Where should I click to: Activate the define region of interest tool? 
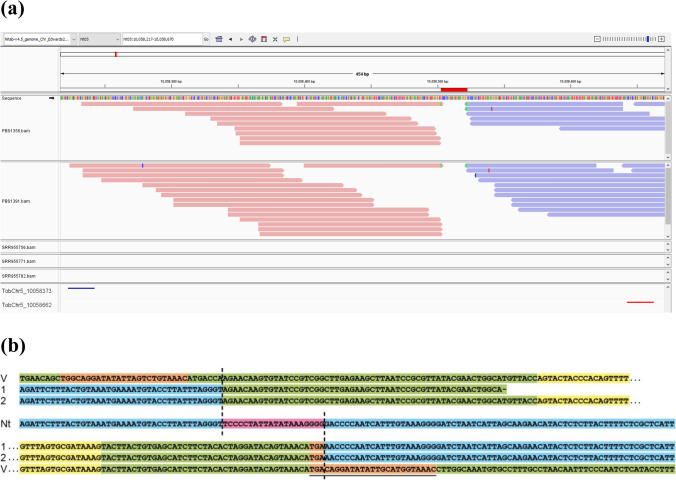click(264, 39)
